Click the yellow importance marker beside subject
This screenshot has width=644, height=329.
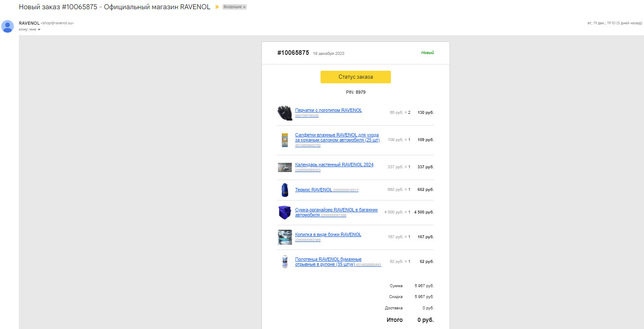pos(217,7)
